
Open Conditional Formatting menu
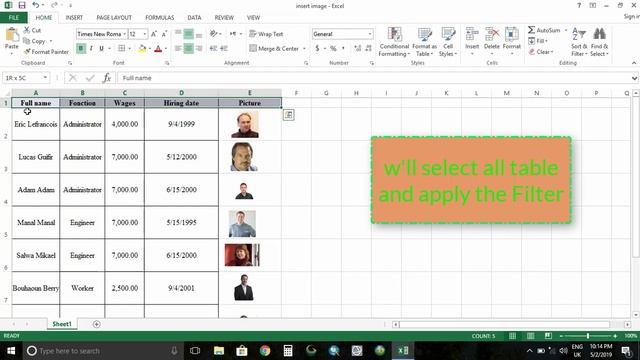(394, 42)
